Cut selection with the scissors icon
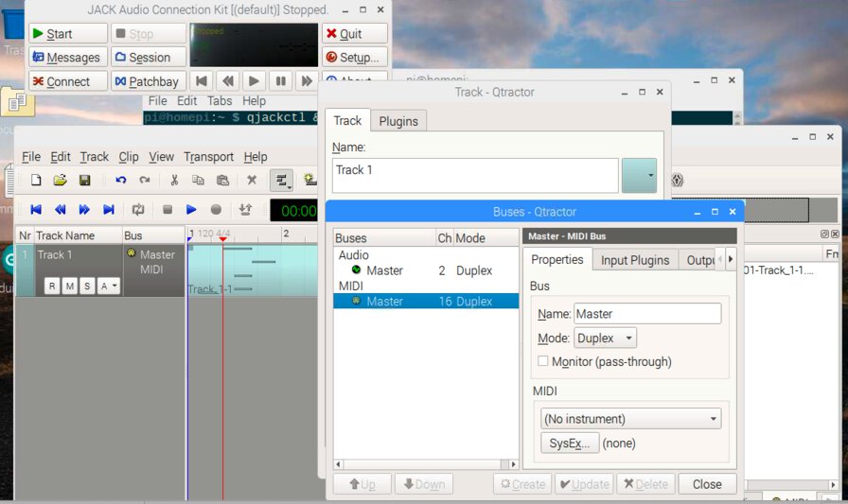 [x=174, y=181]
